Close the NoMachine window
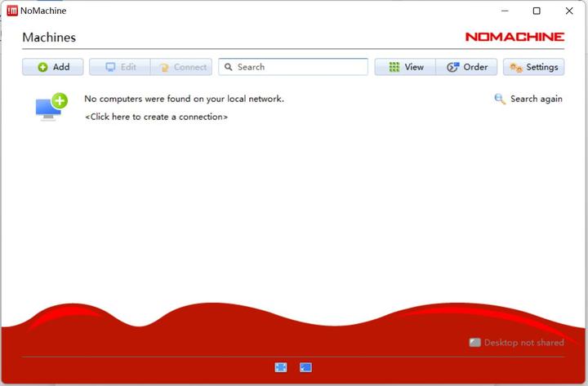Image resolution: width=588 pixels, height=386 pixels. [569, 11]
